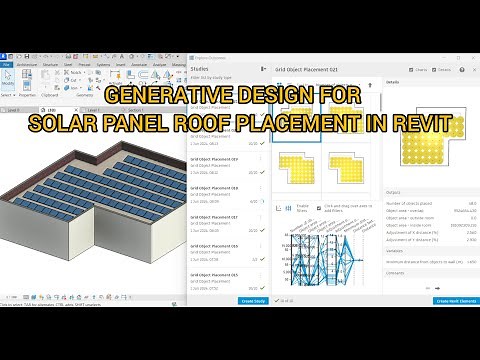Toggle the Properties palette icon

point(27,85)
